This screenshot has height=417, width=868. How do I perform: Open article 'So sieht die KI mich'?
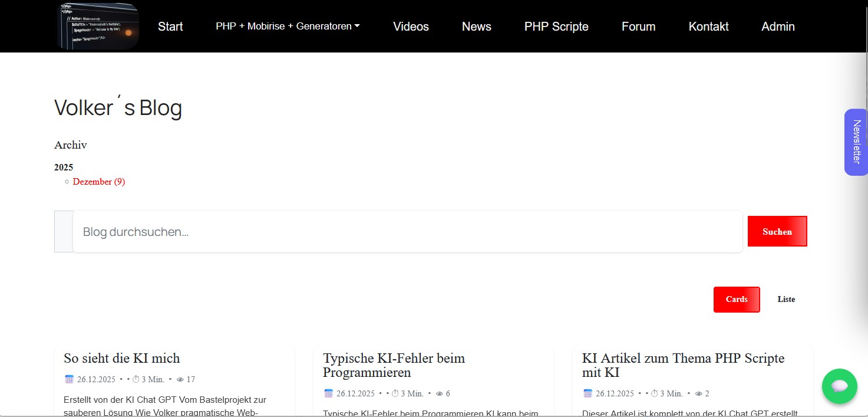pos(122,358)
